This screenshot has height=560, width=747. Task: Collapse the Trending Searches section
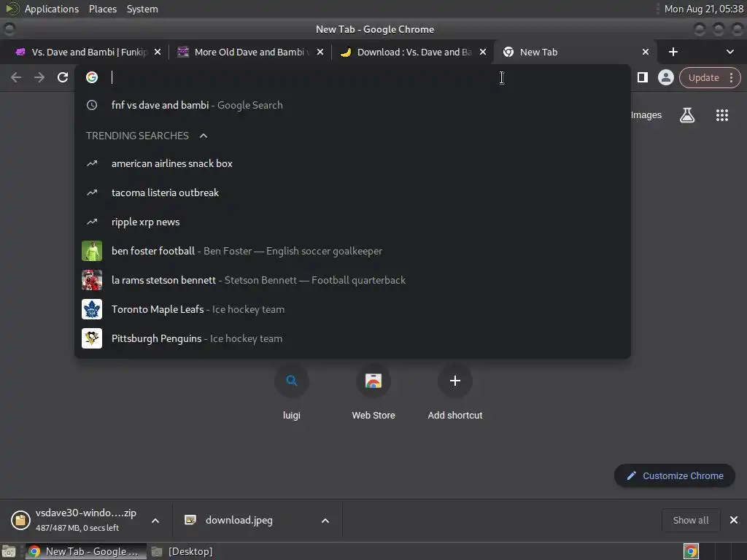204,136
